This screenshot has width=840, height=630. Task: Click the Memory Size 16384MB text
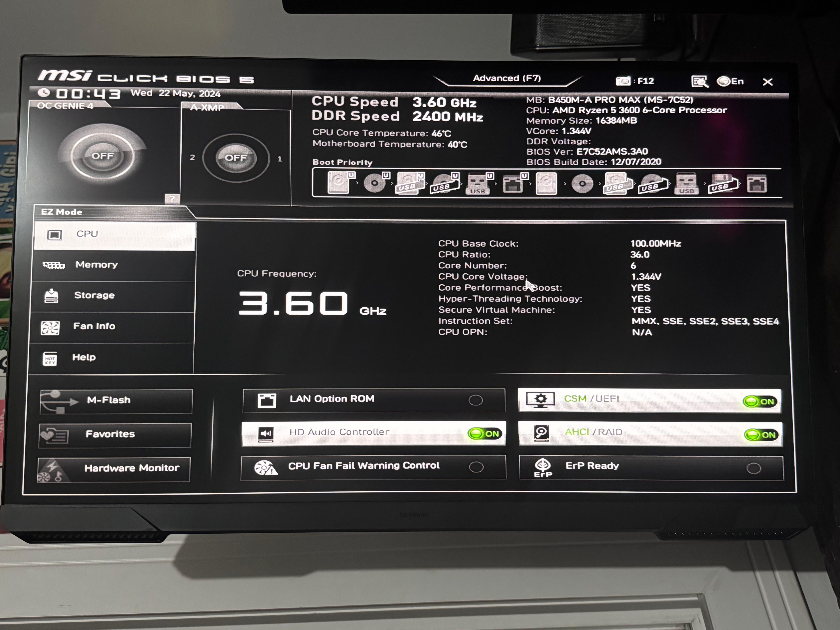[x=582, y=120]
